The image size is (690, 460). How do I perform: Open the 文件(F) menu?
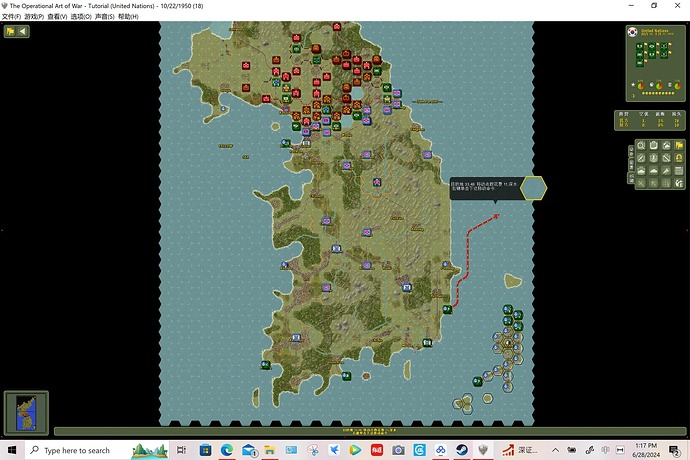tap(11, 16)
